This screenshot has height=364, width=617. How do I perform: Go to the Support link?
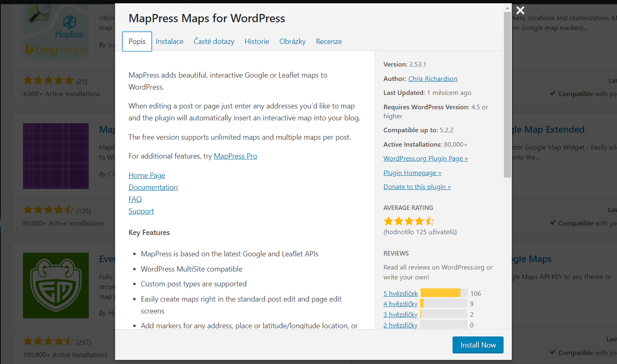pyautogui.click(x=141, y=211)
